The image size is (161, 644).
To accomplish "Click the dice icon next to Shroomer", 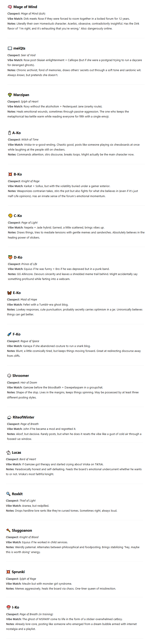I will click(x=9, y=376).
